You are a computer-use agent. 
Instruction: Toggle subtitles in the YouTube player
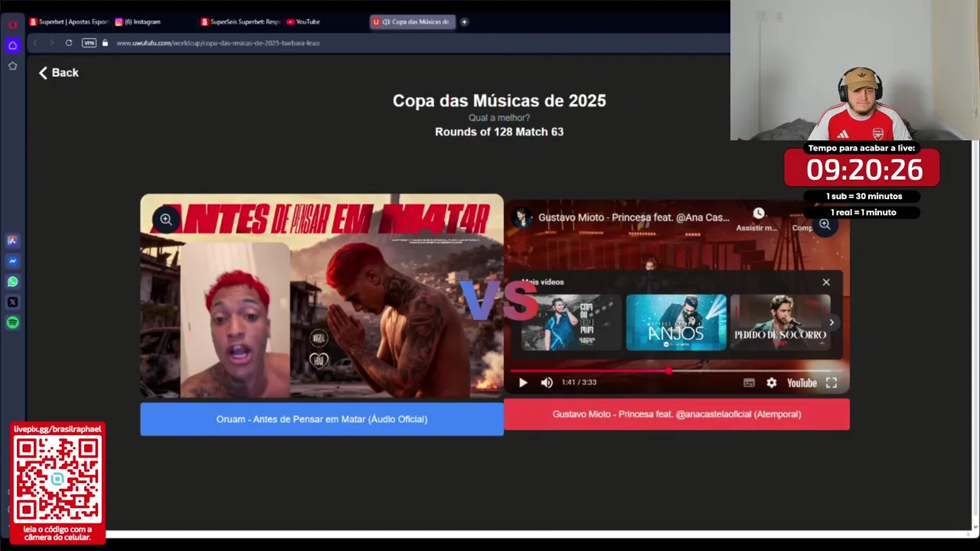pos(749,383)
